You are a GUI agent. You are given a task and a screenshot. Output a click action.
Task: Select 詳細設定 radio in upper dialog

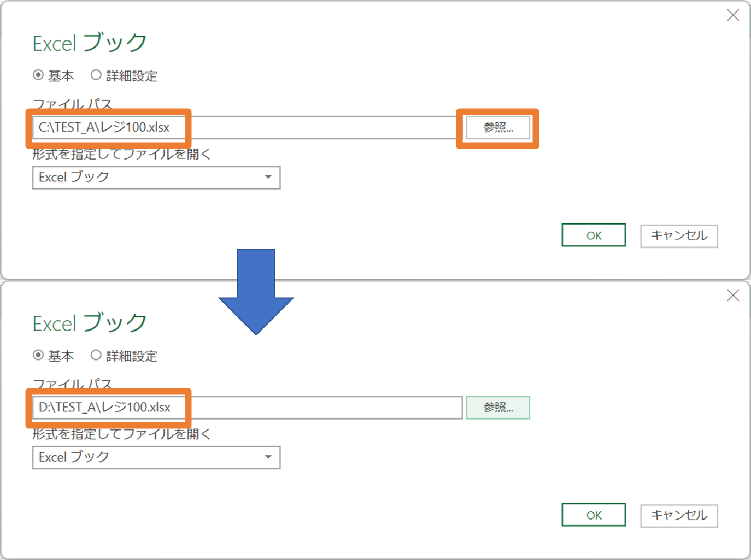pyautogui.click(x=96, y=75)
